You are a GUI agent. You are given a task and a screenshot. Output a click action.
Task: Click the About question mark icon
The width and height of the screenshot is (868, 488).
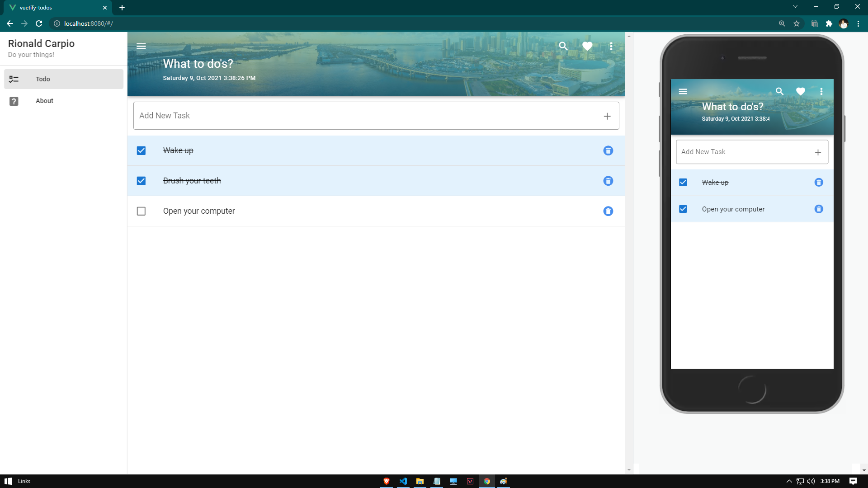click(14, 101)
